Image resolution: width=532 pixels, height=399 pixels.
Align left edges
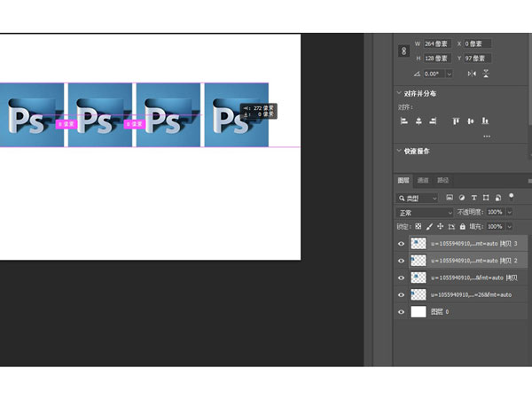[403, 121]
